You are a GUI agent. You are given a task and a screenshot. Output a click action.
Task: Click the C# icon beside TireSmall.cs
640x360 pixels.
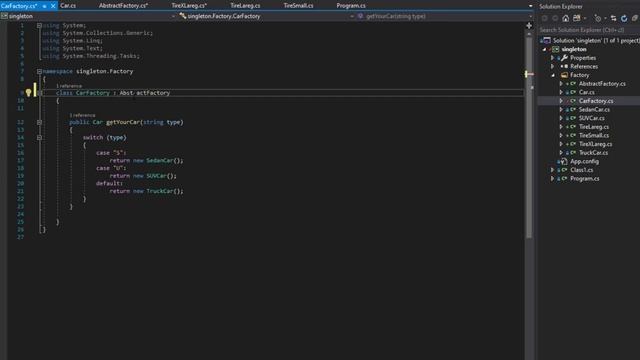(573, 136)
